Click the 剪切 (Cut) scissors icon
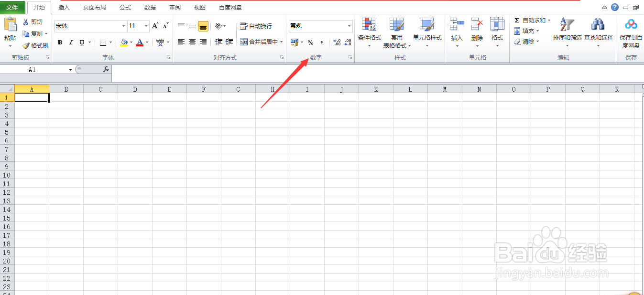 [26, 21]
